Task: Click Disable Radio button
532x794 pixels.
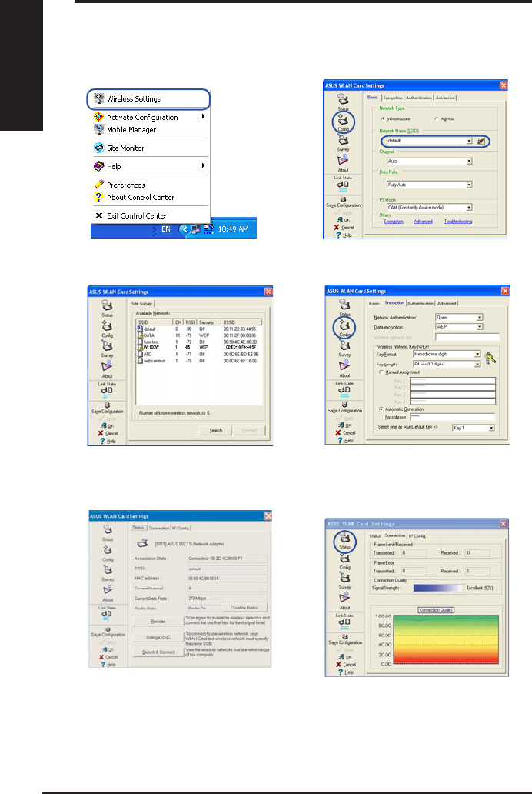Action: tap(244, 608)
